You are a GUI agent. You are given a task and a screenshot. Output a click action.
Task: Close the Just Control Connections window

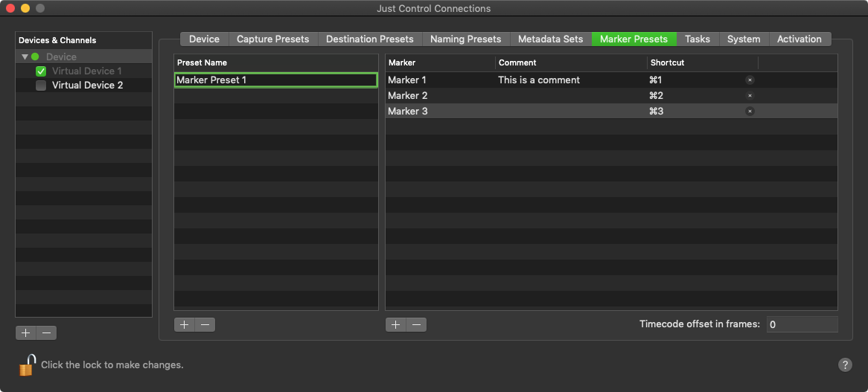tap(10, 8)
